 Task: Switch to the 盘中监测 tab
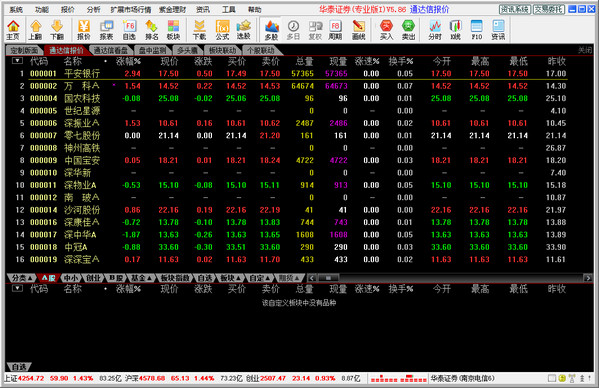coord(152,50)
